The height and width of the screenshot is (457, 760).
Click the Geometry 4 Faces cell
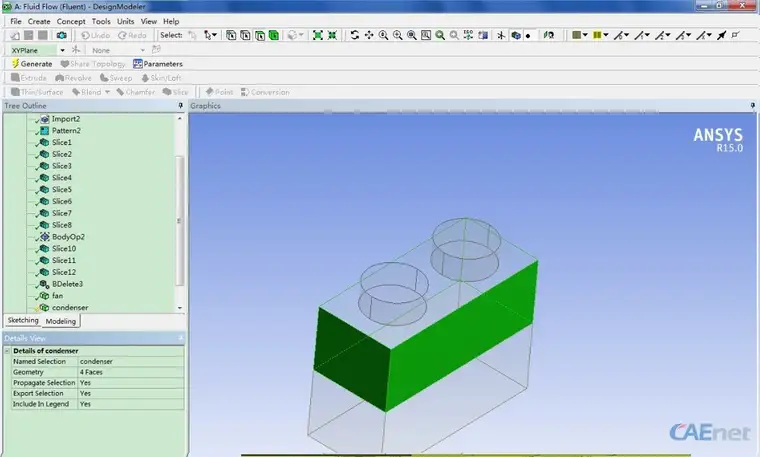tap(131, 372)
